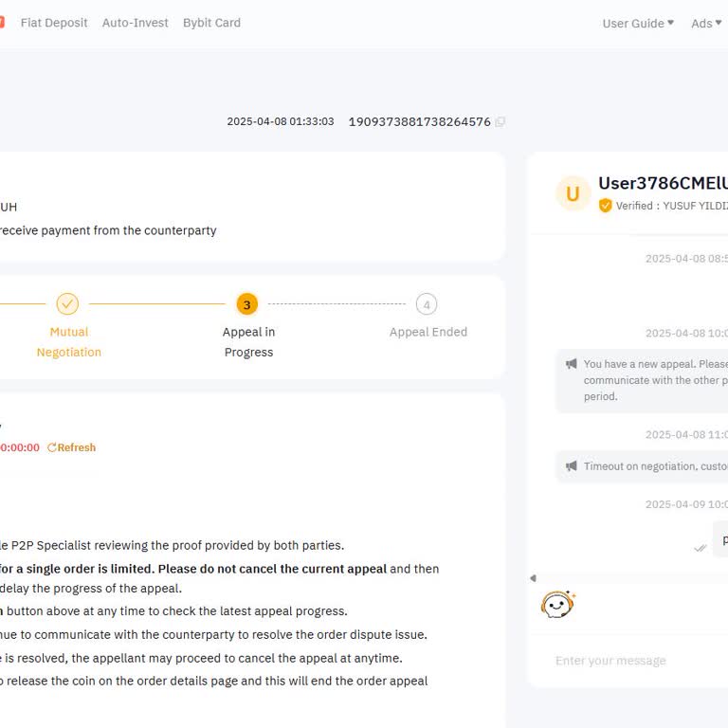The image size is (728, 728).
Task: Click the message read double-check icon
Action: (701, 548)
